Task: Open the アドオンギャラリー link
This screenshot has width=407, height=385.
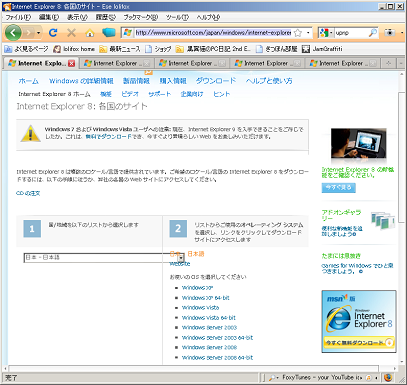Action: coord(341,215)
